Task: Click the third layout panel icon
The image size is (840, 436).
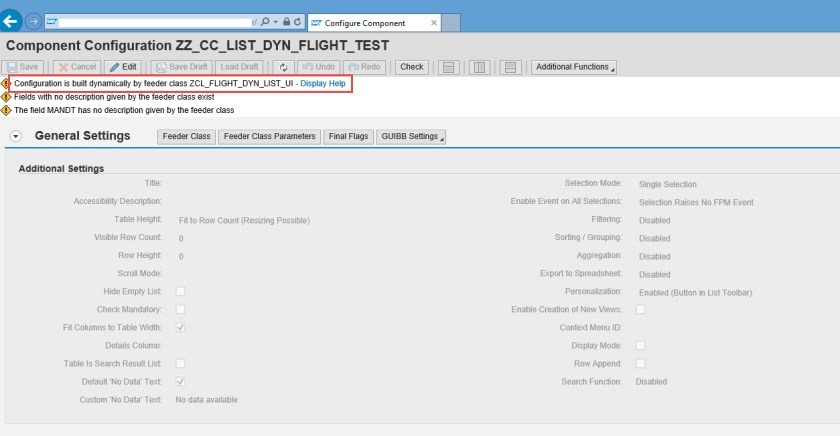Action: click(x=511, y=67)
